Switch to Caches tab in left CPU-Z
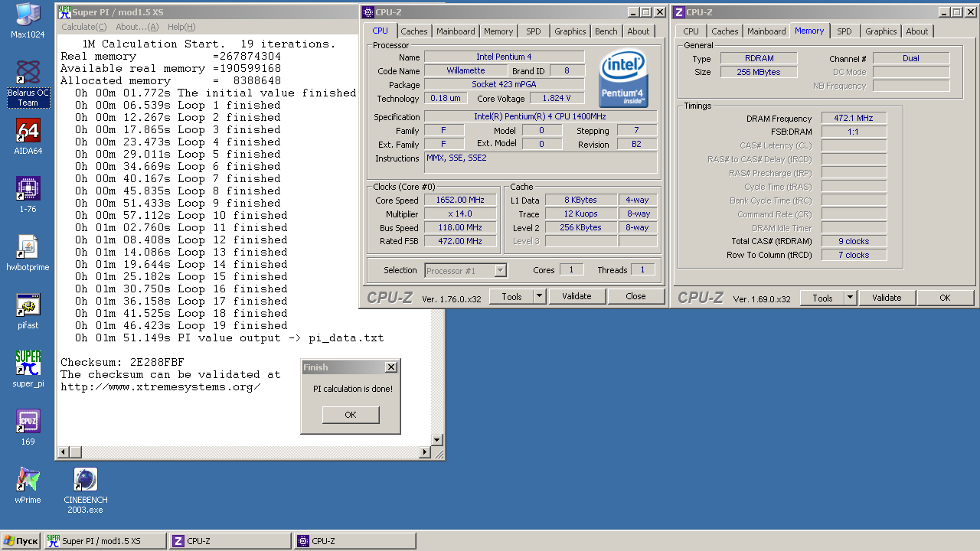 414,31
